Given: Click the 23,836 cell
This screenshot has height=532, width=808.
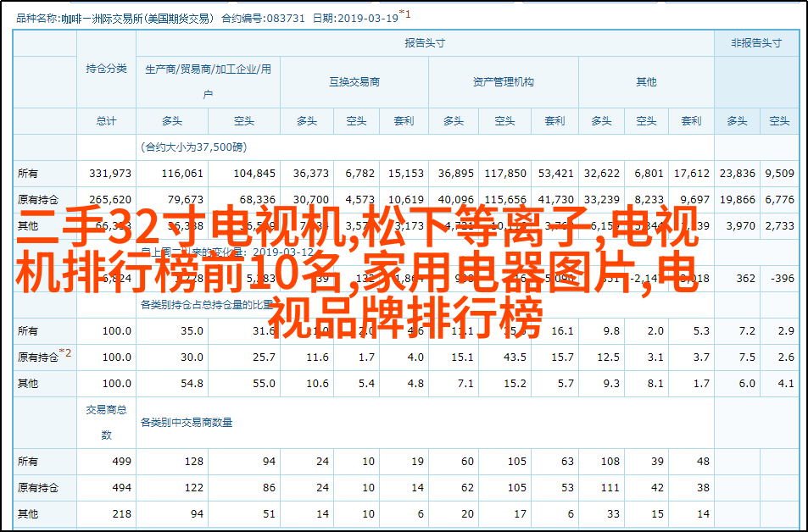Looking at the screenshot, I should [x=738, y=174].
